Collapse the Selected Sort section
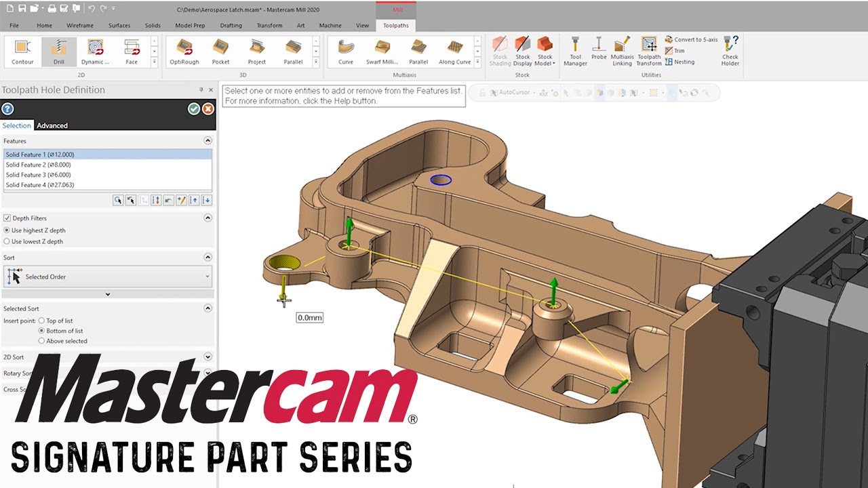This screenshot has width=868, height=488. [208, 308]
